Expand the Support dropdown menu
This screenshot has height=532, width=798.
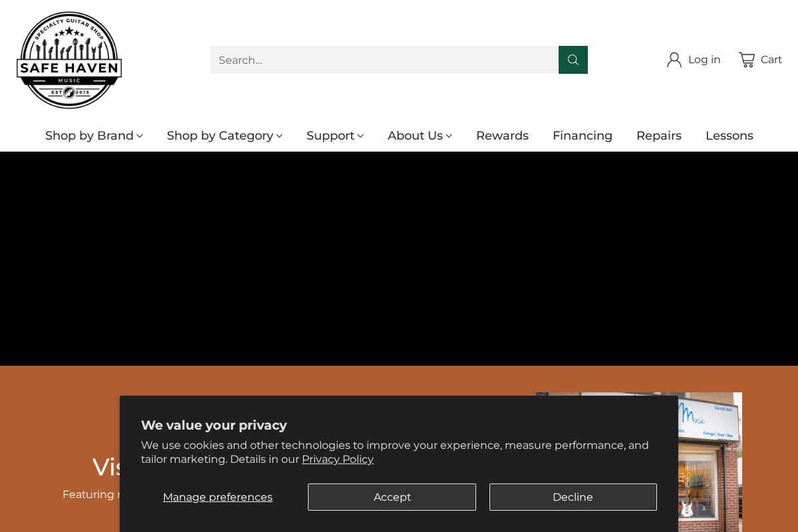click(x=334, y=136)
